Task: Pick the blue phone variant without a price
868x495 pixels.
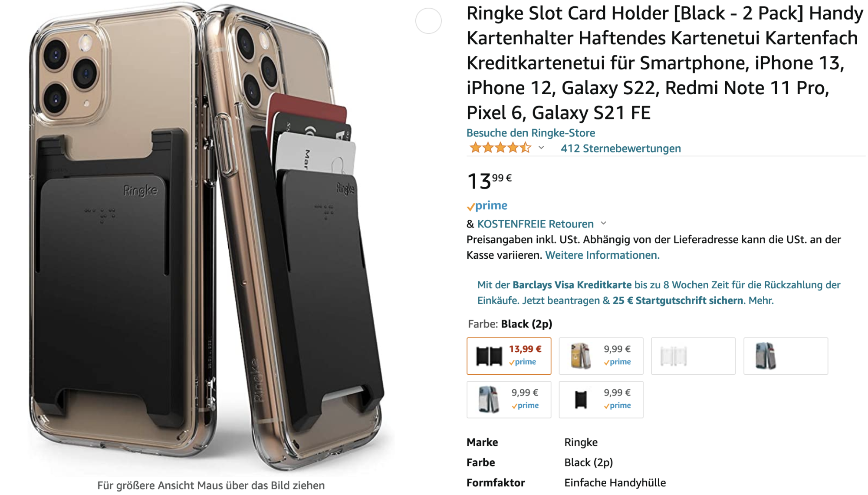Action: tap(786, 356)
